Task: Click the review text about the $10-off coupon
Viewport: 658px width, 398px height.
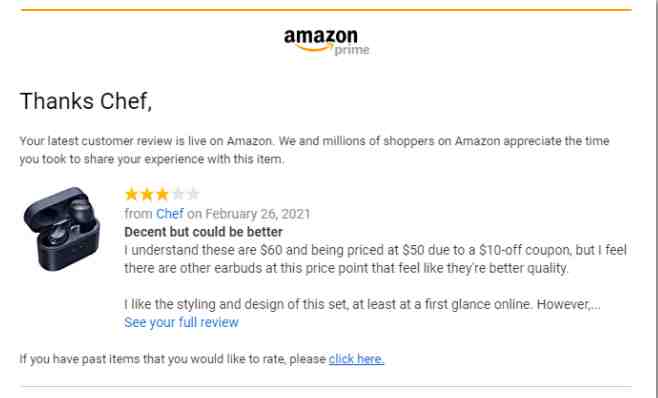Action: click(x=376, y=259)
